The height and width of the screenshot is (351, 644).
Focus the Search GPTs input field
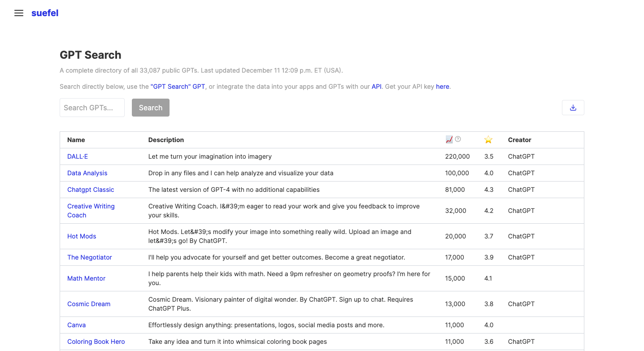(92, 108)
